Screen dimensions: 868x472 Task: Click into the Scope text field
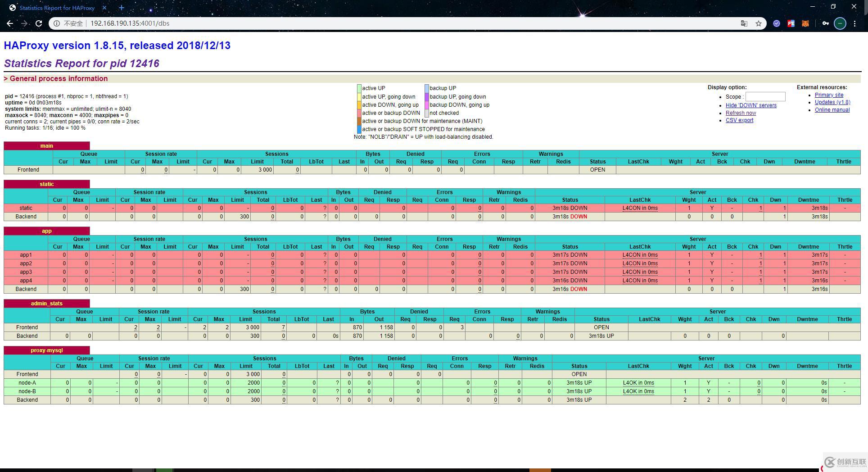pyautogui.click(x=765, y=97)
